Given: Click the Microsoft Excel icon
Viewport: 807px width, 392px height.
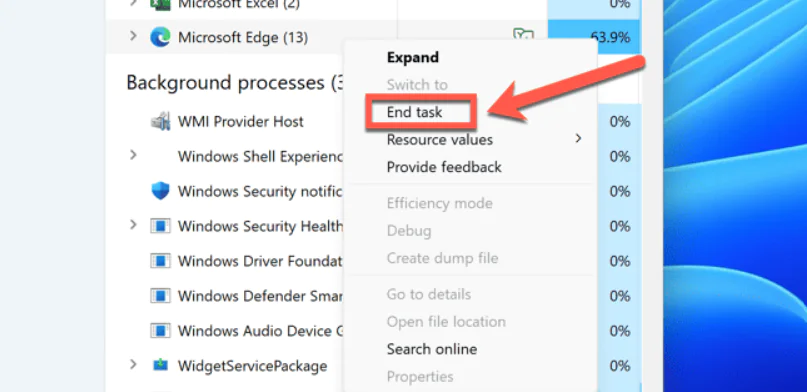Looking at the screenshot, I should pyautogui.click(x=160, y=4).
